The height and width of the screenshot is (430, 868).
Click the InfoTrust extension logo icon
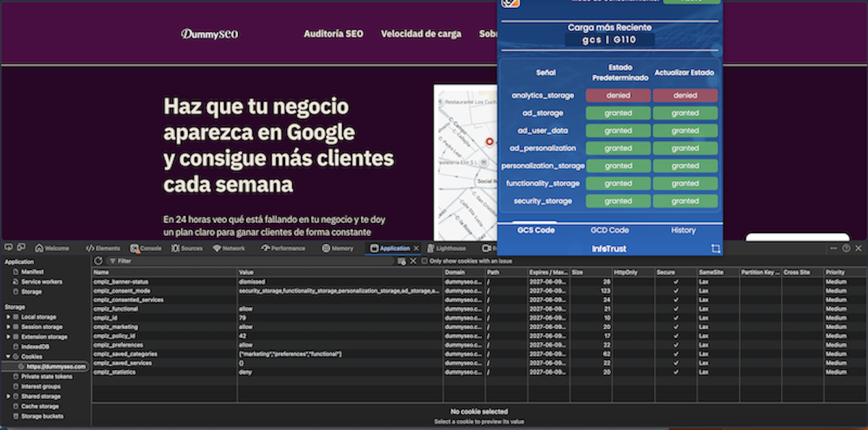(510, 3)
